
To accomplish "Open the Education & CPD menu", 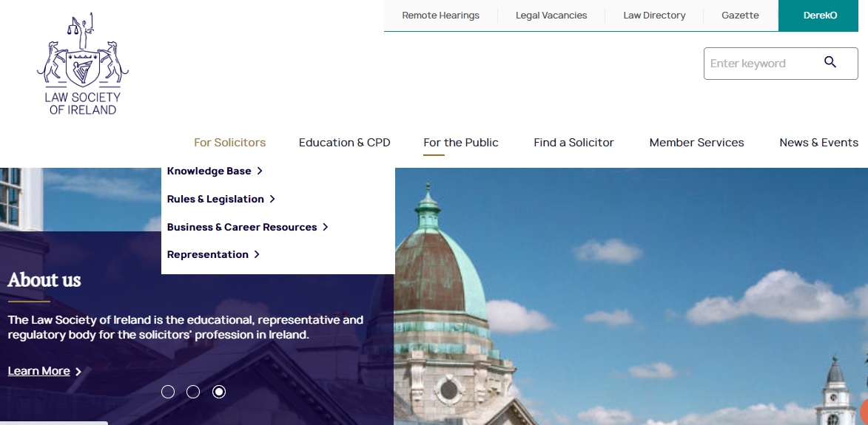I will point(344,143).
